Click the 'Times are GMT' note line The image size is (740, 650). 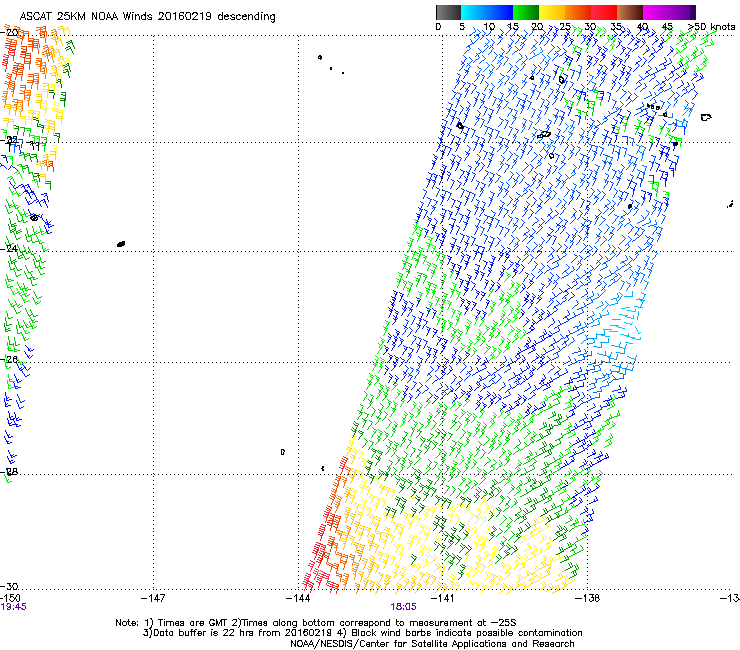coord(316,623)
